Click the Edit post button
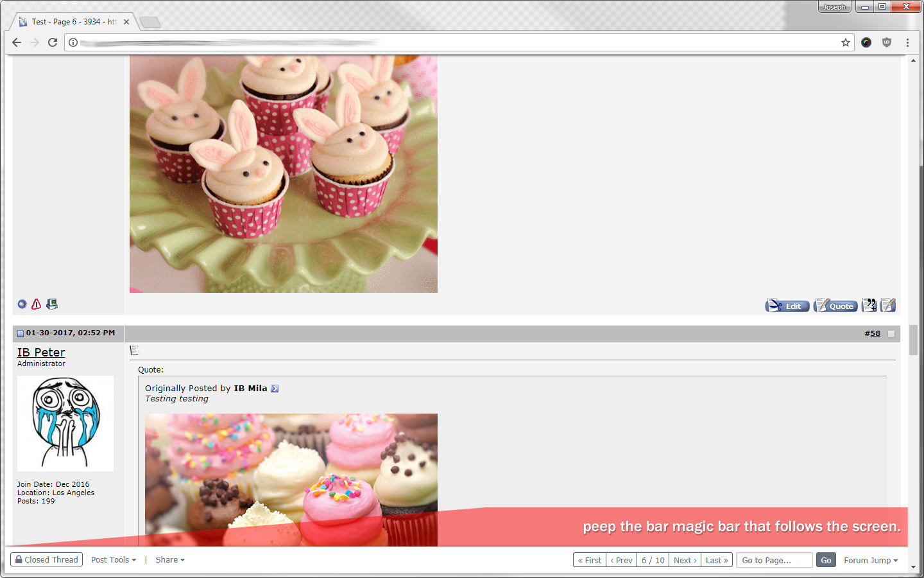 (x=787, y=306)
